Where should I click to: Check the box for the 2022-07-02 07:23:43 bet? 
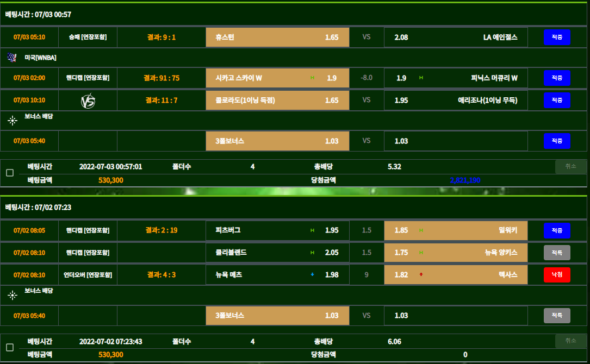(x=10, y=347)
